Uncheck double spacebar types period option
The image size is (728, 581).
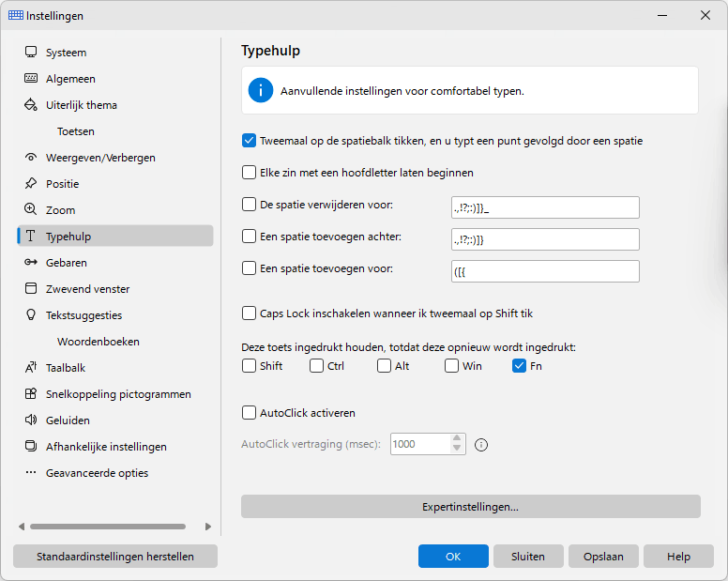(249, 141)
